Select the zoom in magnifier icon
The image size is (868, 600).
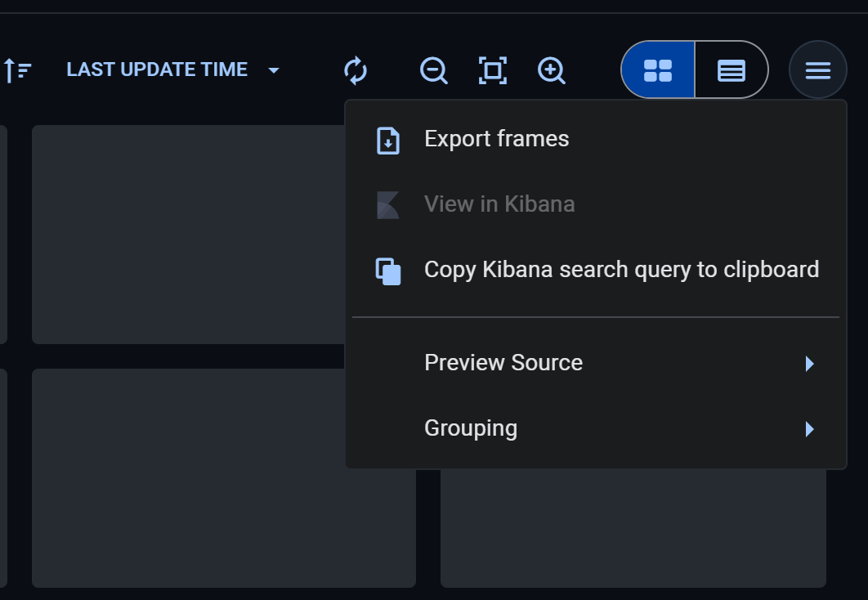coord(552,71)
